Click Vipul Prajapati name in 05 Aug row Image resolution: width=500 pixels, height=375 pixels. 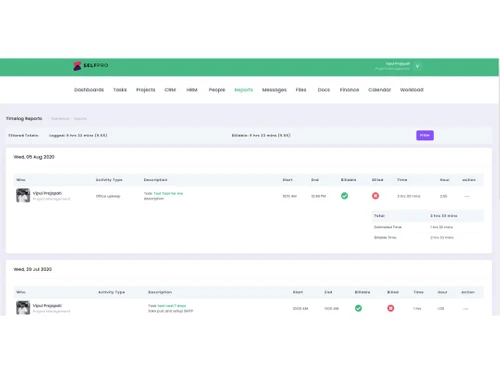point(47,193)
